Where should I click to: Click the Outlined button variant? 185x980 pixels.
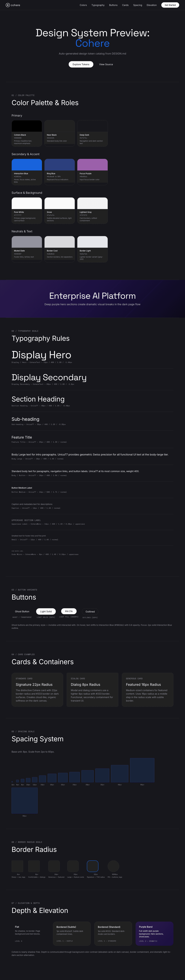click(x=90, y=611)
